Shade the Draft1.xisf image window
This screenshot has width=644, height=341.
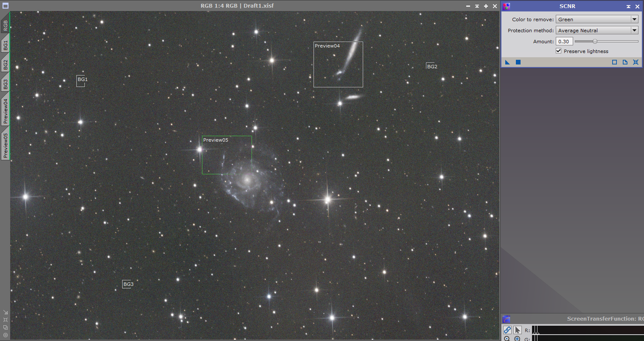coord(477,6)
